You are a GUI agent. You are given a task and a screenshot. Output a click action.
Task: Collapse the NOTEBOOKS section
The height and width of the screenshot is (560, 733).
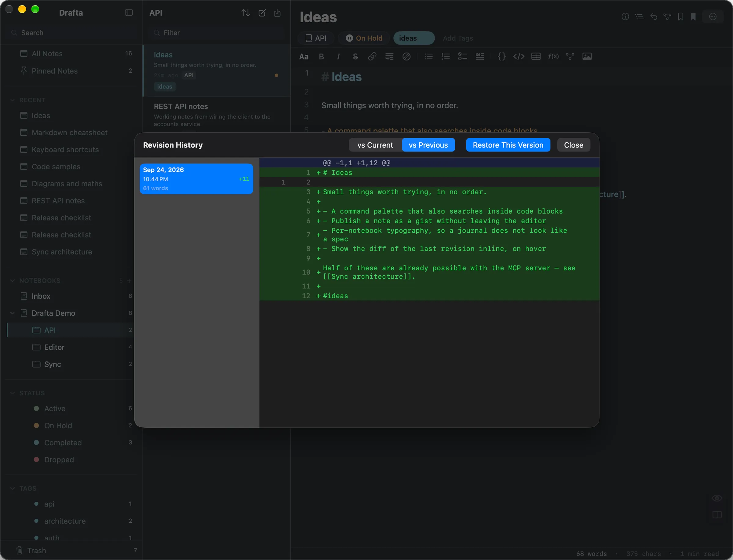[12, 281]
